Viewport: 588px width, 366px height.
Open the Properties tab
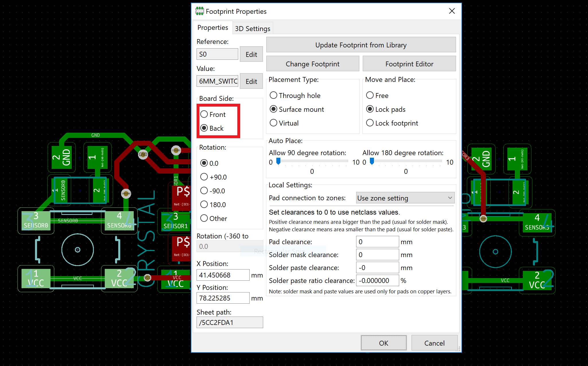click(213, 28)
